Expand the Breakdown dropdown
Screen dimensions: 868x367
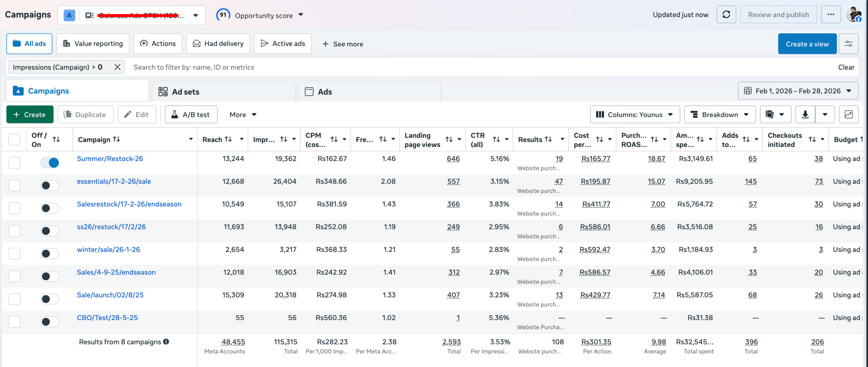tap(720, 115)
